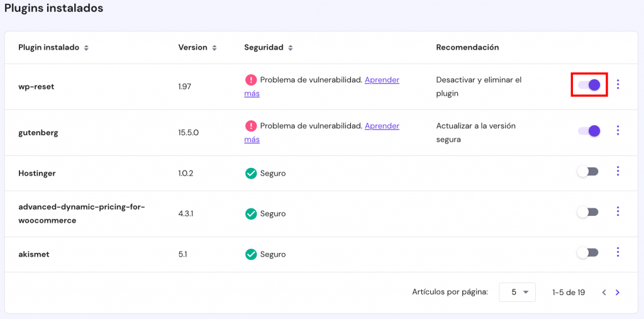Click Aprender más link for gutenberg
The width and height of the screenshot is (644, 319).
click(x=382, y=126)
